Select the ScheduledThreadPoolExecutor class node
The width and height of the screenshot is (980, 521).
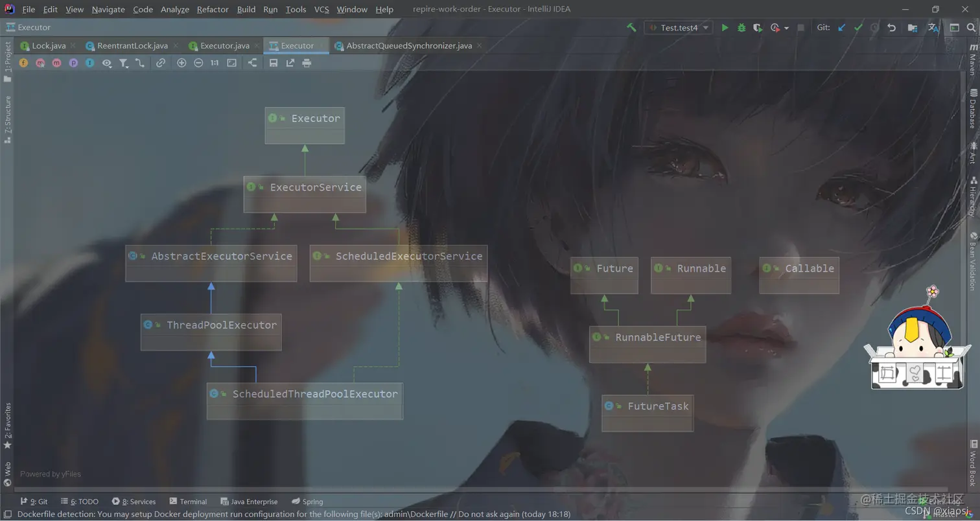305,400
